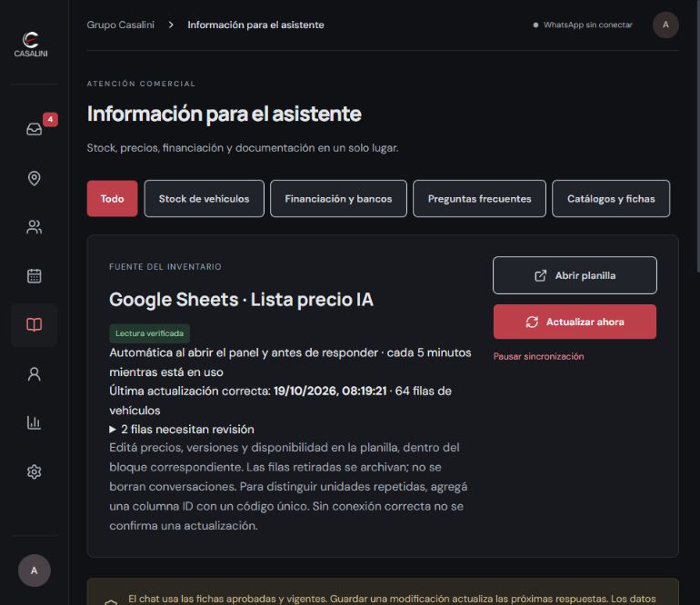Click the page vertical scrollbar
Image resolution: width=700 pixels, height=605 pixels.
698,136
